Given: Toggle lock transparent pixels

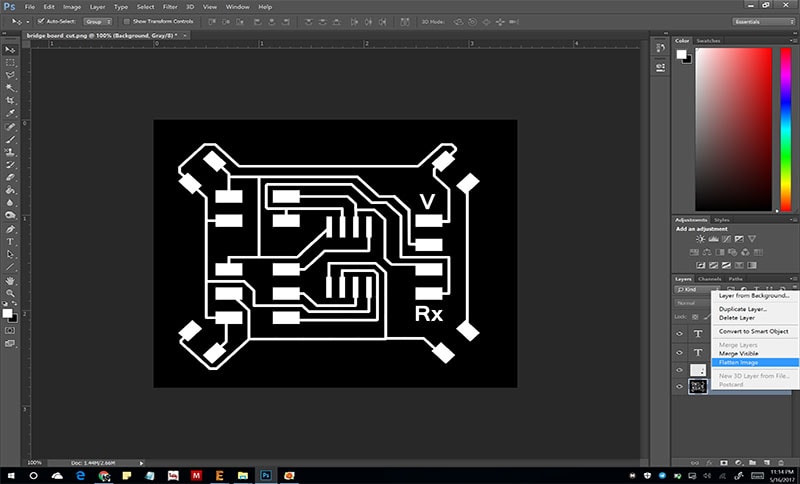Looking at the screenshot, I should coord(695,317).
